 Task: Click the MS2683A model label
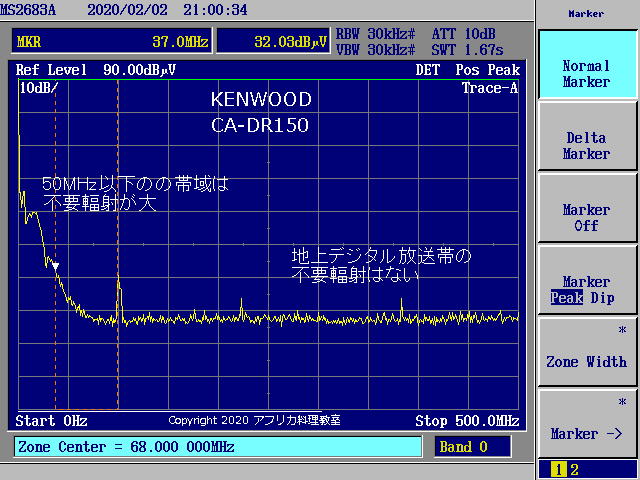28,10
